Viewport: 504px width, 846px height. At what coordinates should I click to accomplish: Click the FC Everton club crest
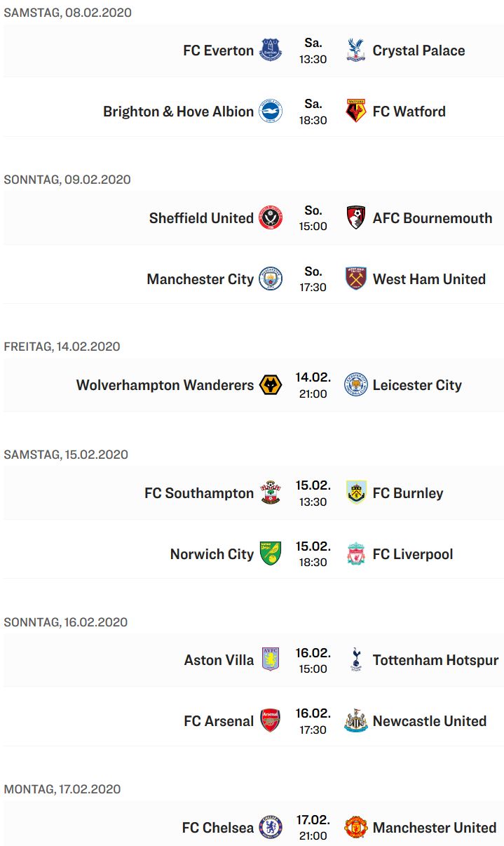click(271, 51)
